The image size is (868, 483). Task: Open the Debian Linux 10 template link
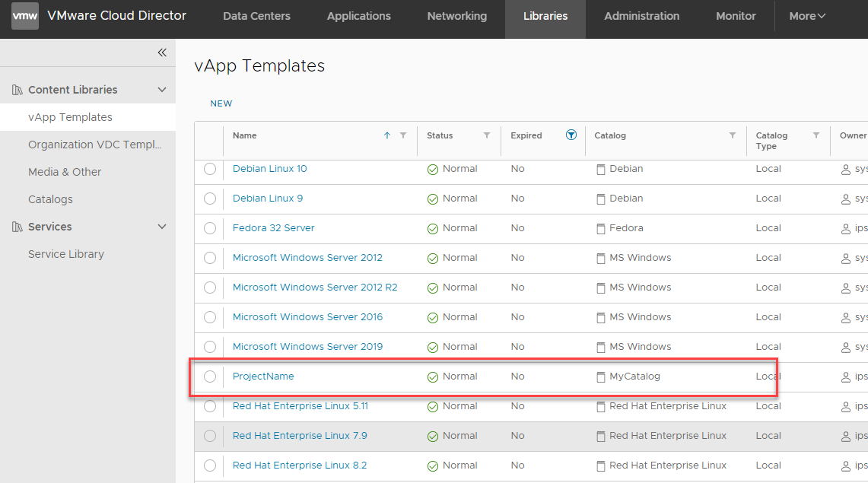pyautogui.click(x=269, y=169)
